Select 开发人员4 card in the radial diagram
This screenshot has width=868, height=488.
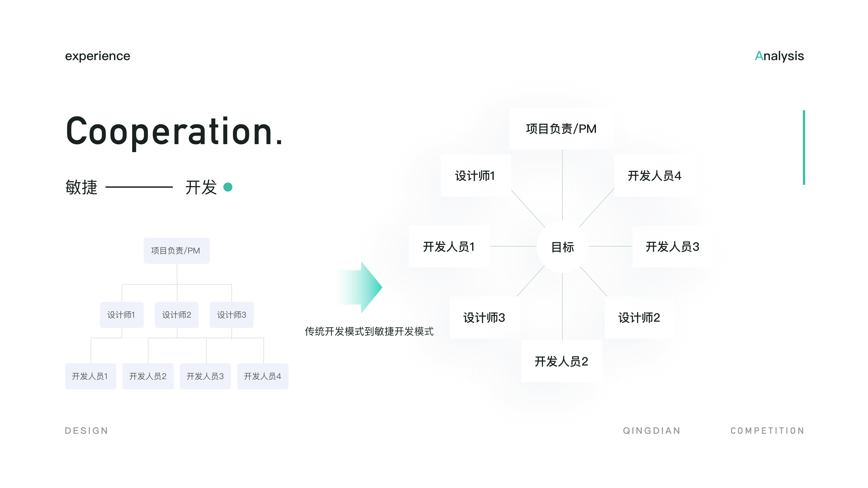(655, 176)
